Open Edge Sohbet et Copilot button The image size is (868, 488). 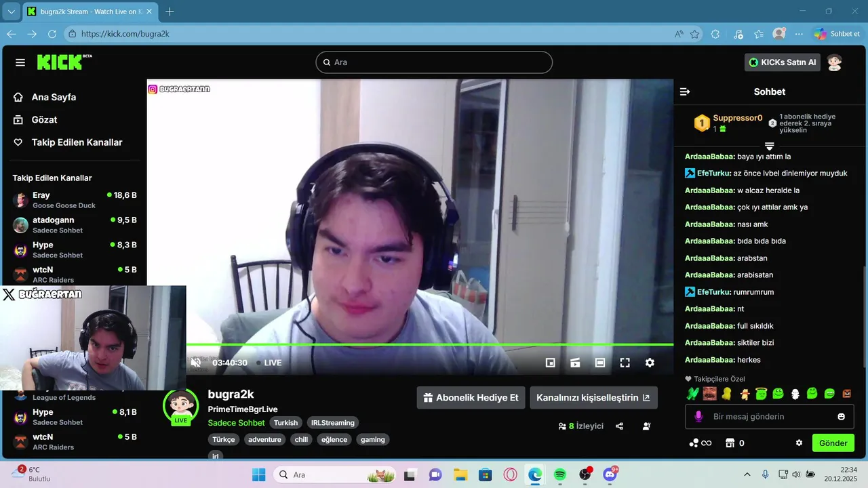pyautogui.click(x=837, y=34)
